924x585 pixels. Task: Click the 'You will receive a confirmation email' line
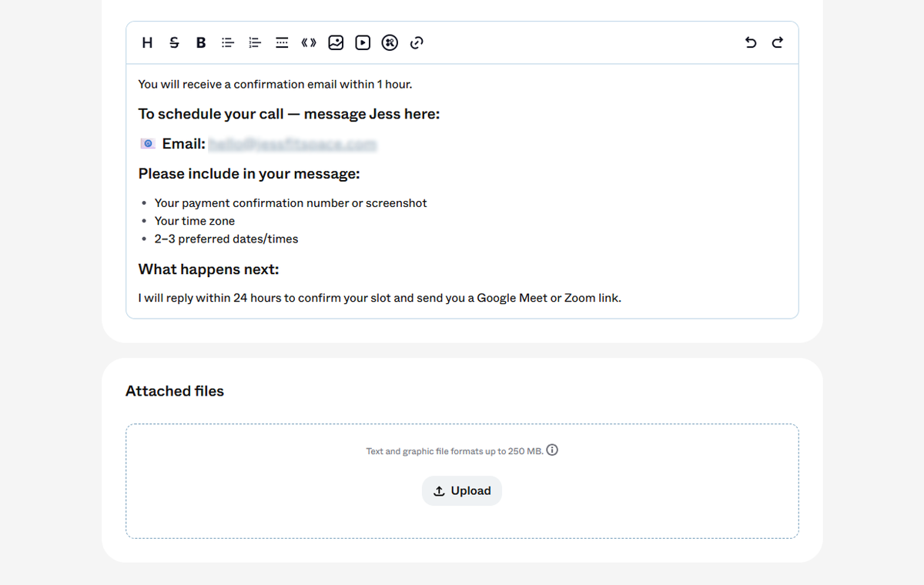tap(275, 85)
